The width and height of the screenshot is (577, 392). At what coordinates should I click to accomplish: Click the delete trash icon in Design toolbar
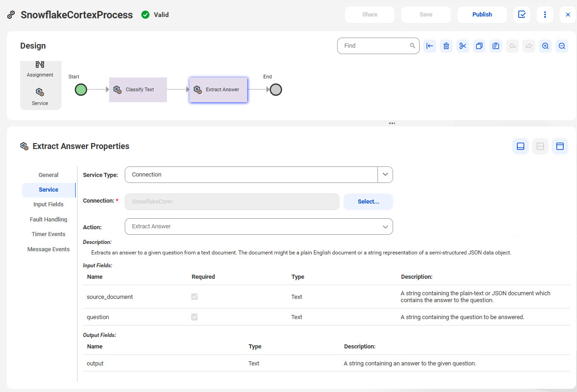(x=446, y=46)
